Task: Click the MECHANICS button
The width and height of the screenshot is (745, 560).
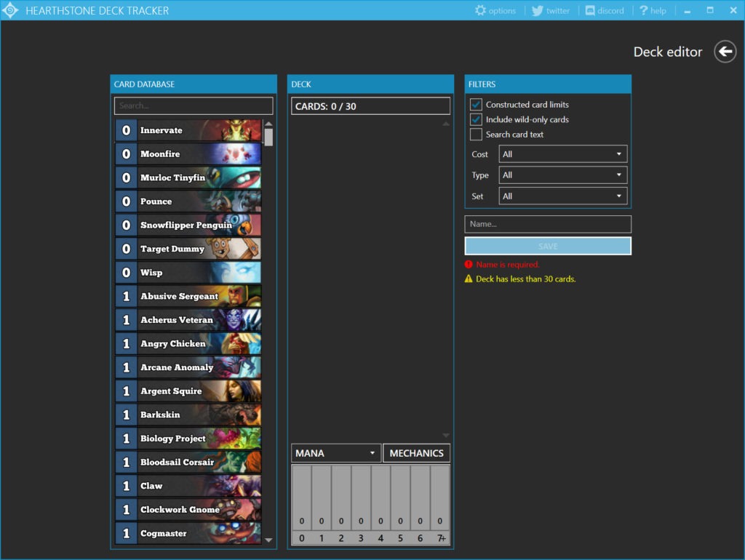Action: click(x=417, y=453)
